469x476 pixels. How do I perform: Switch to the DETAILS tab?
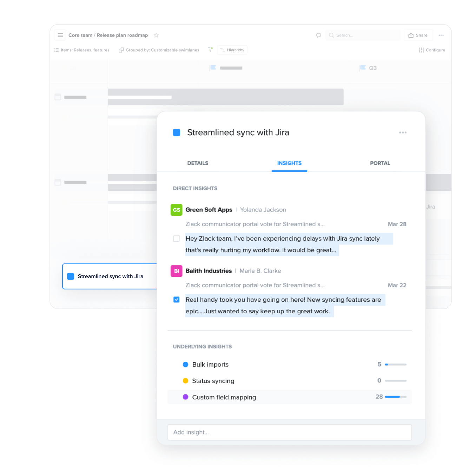198,163
